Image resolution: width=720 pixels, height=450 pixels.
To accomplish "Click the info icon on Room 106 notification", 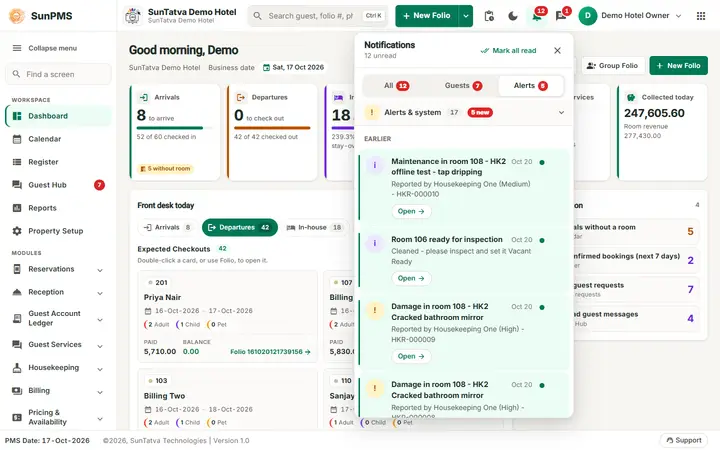I will (375, 243).
